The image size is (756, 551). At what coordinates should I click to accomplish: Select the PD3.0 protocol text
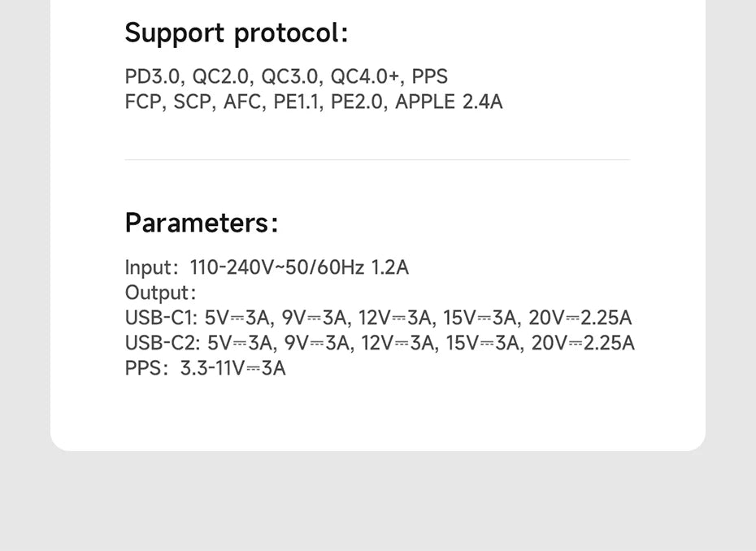pos(154,76)
